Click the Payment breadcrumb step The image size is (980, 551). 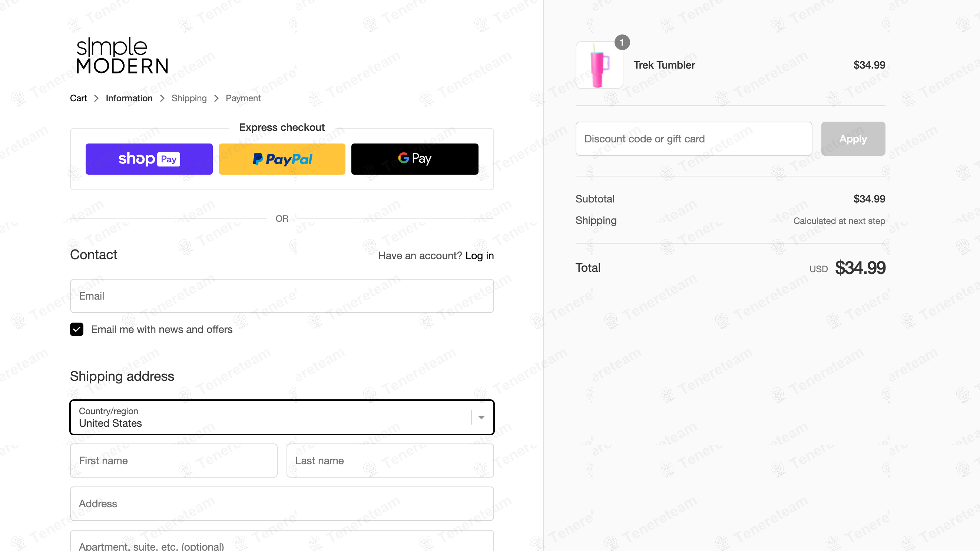tap(243, 98)
